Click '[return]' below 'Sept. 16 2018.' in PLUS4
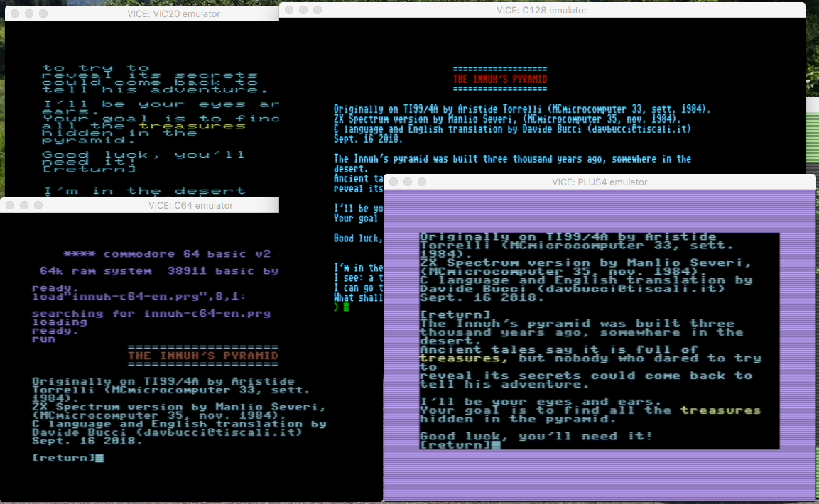The image size is (819, 504). click(455, 314)
